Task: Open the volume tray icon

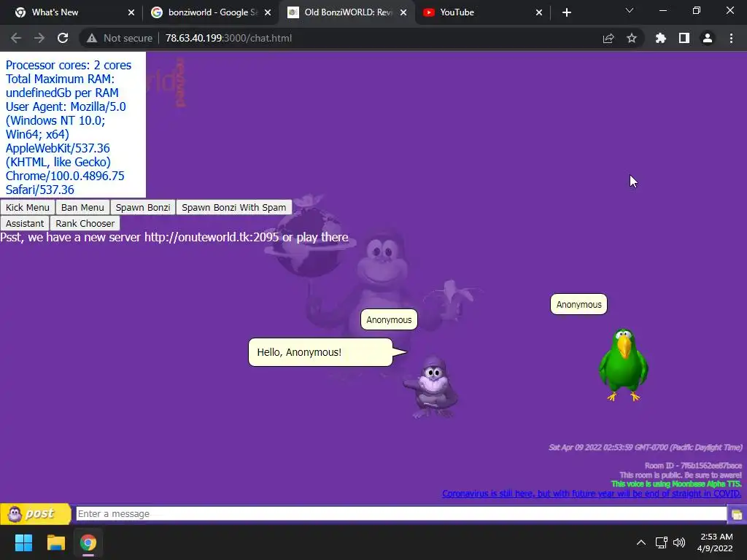Action: [x=679, y=542]
